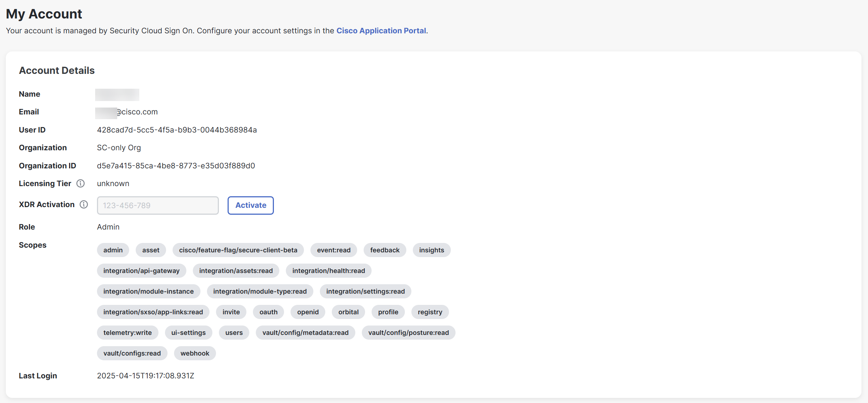Screen dimensions: 868x403
Task: Click the Role value Admin
Action: coord(108,227)
